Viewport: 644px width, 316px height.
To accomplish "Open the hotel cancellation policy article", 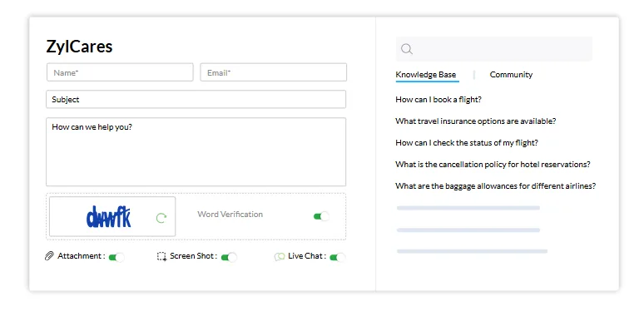I will (493, 165).
